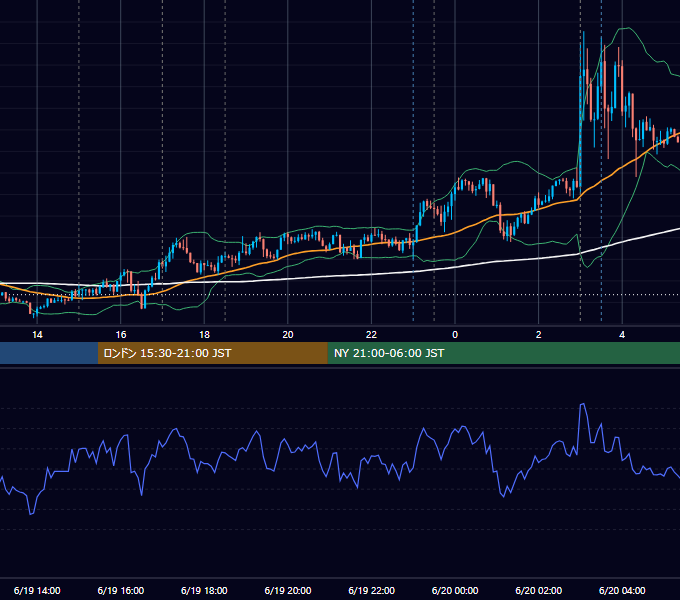Viewport: 680px width, 600px height.
Task: Click the 0 hour axis label
Action: 455,335
